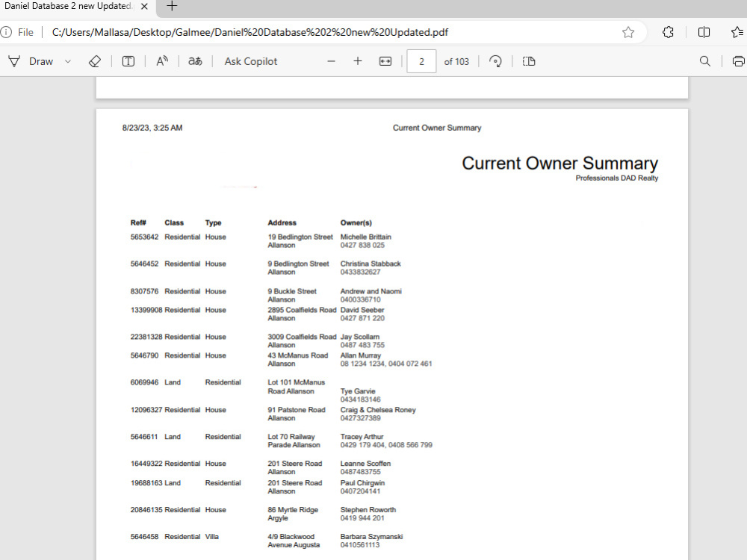Click owner Tracey Arthur
747x560 pixels.
tap(362, 436)
